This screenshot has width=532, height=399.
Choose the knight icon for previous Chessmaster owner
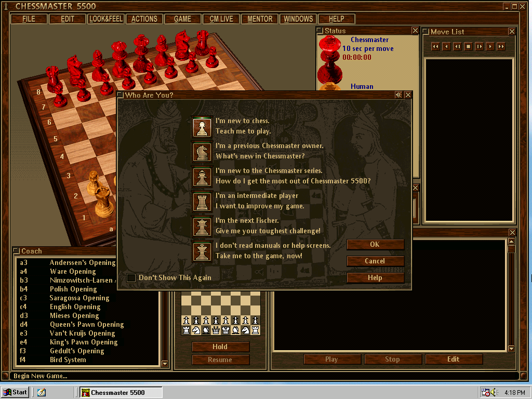coord(202,152)
